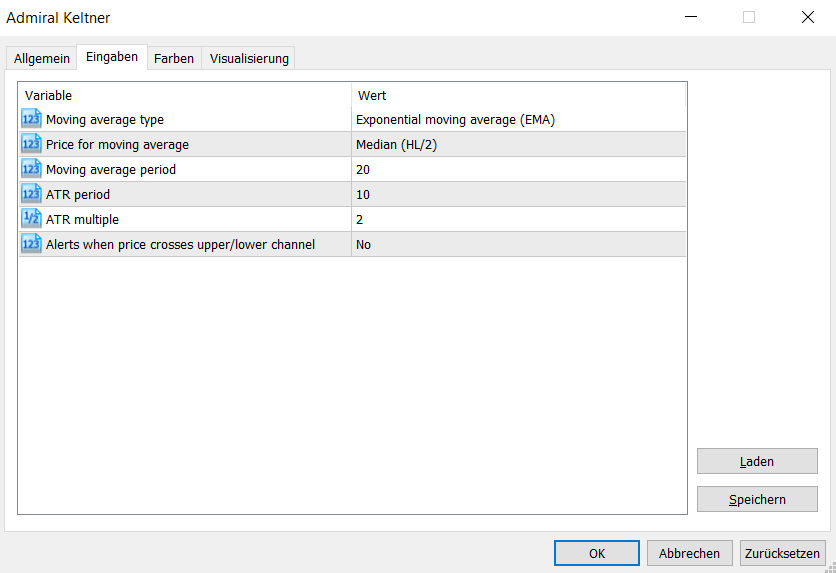
Task: Edit the Moving average period value 20
Action: coord(518,170)
